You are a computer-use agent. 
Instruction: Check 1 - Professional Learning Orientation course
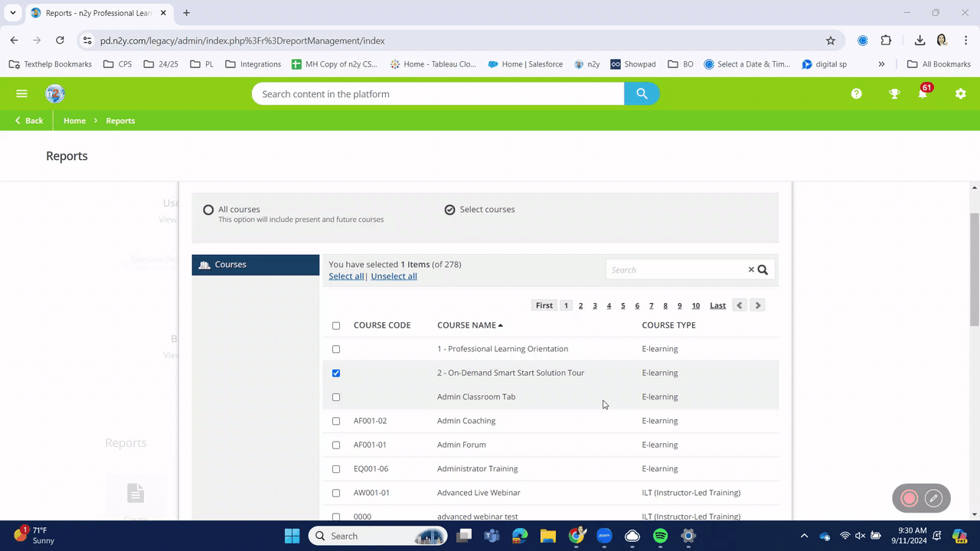point(336,349)
